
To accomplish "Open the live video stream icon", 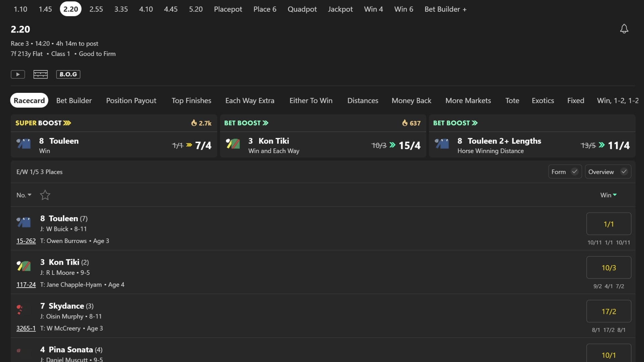I will [x=18, y=74].
